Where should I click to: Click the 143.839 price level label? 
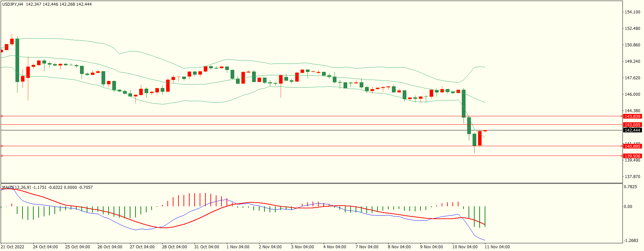pos(632,116)
